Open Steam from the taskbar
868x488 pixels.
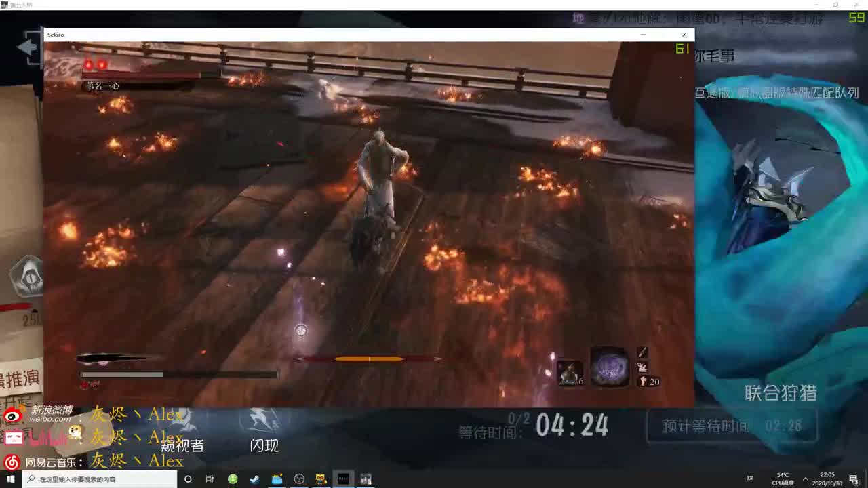click(254, 479)
